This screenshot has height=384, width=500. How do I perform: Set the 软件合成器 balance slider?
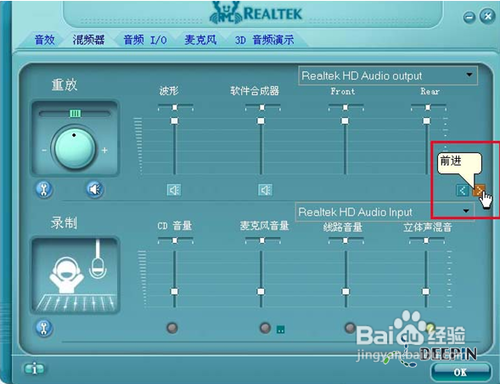[262, 107]
